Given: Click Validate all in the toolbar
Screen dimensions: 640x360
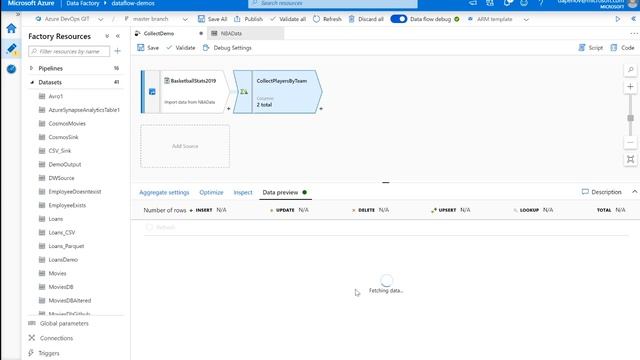Looking at the screenshot, I should click(288, 19).
